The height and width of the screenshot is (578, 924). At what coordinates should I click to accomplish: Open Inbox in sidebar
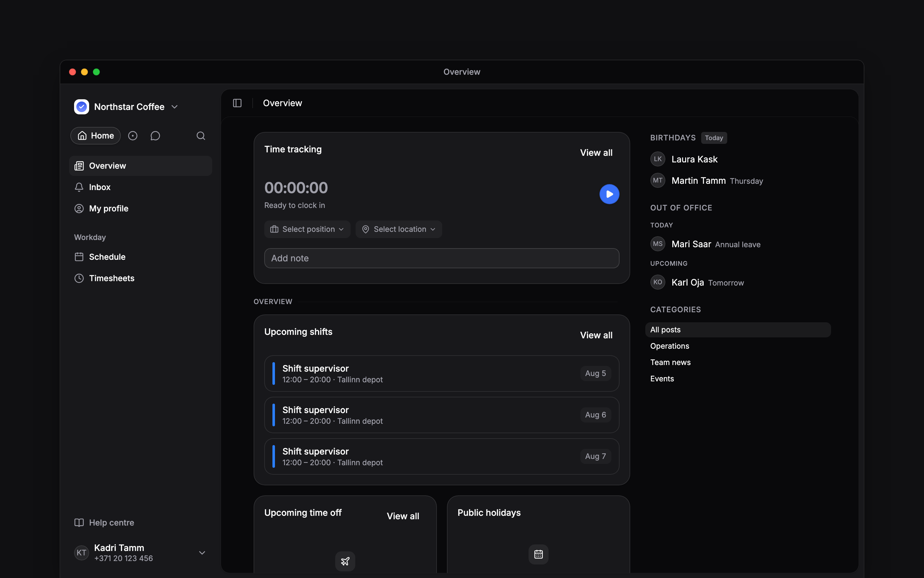141,187
